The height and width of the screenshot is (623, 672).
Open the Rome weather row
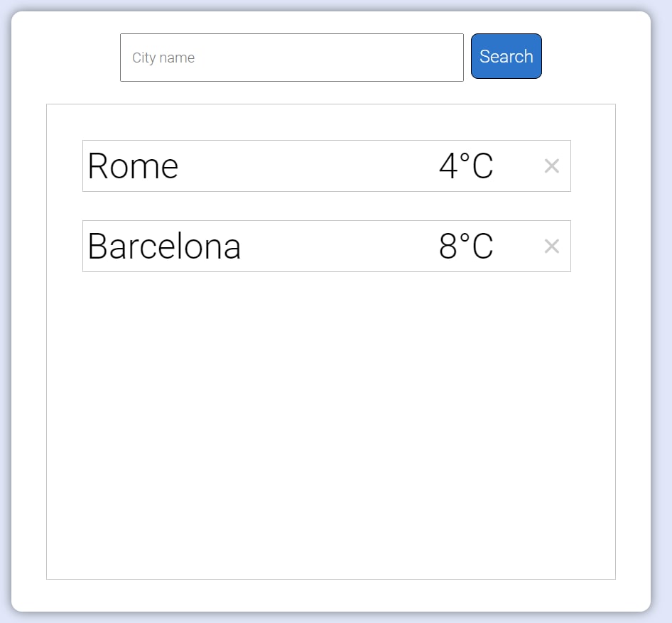[x=327, y=166]
